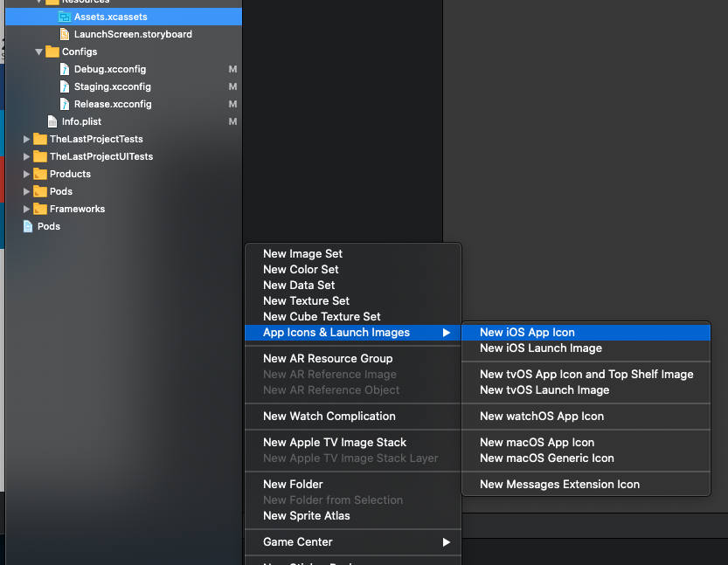Choose New Cube Texture Set
The image size is (728, 565).
(x=353, y=317)
